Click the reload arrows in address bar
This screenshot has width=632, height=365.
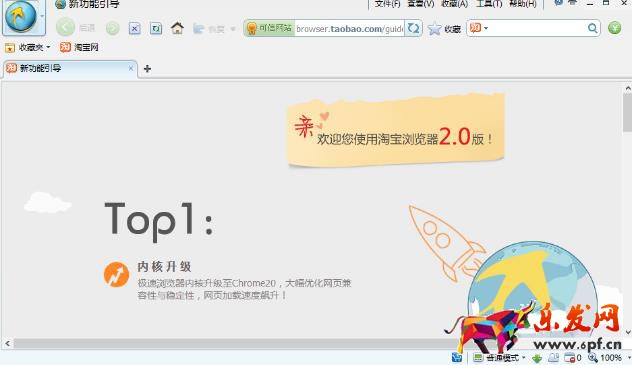coord(413,28)
